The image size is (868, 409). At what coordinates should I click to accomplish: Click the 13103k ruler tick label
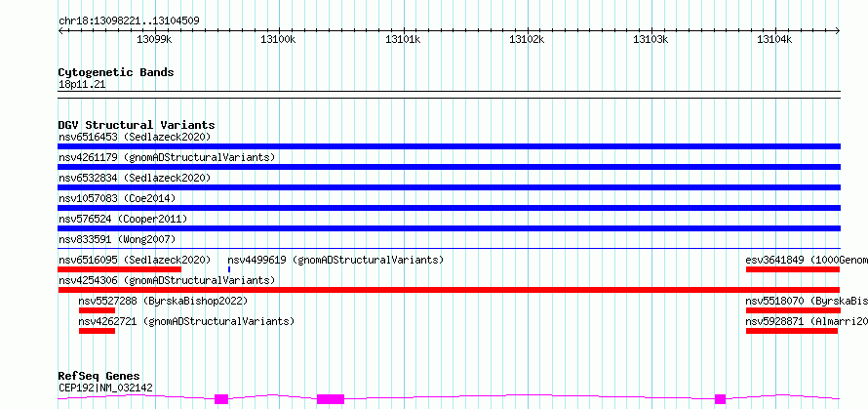[651, 40]
